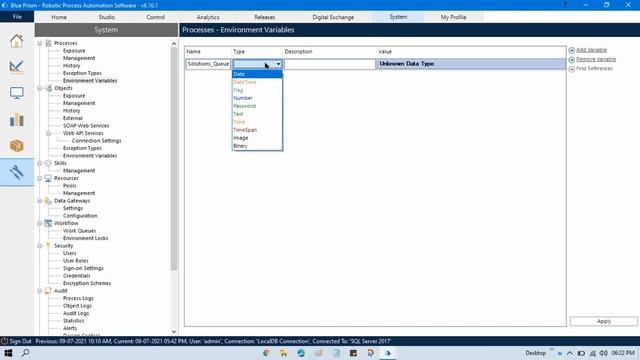Click the tree panel scrollbar up arrow

[x=174, y=44]
